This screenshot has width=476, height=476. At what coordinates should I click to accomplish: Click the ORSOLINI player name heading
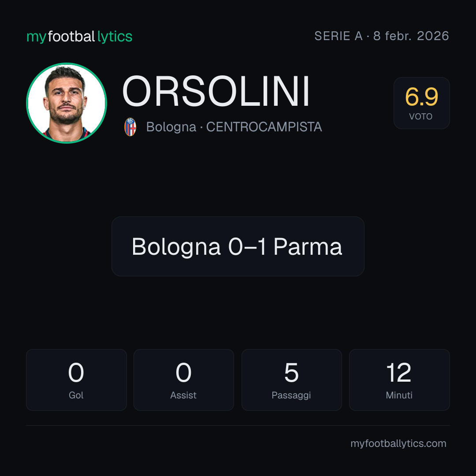[x=216, y=91]
